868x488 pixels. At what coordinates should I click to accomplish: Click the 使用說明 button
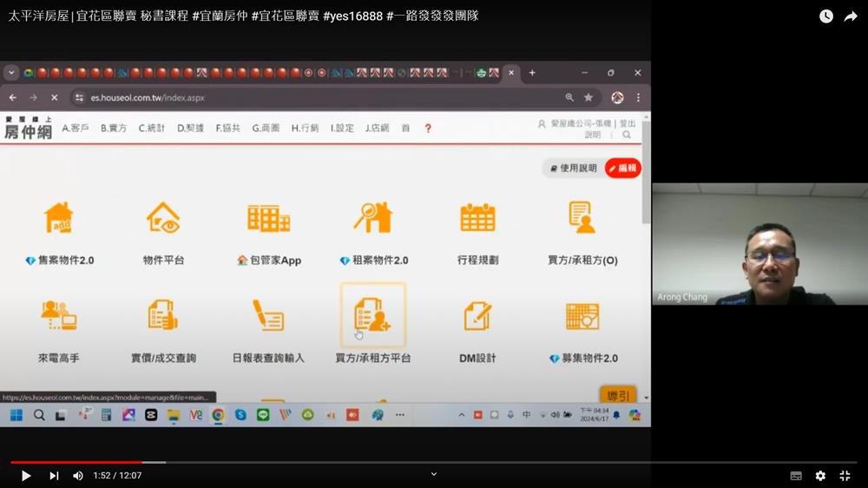573,168
